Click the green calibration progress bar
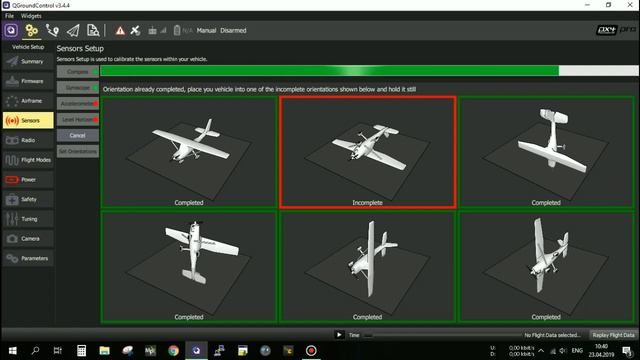Viewport: 640px width, 360px height. [369, 71]
